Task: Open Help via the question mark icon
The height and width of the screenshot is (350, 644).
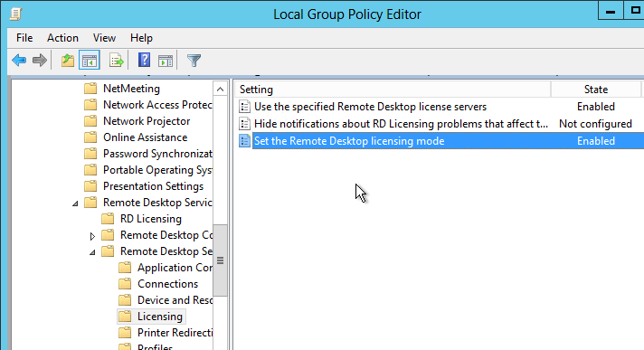Action: (144, 61)
